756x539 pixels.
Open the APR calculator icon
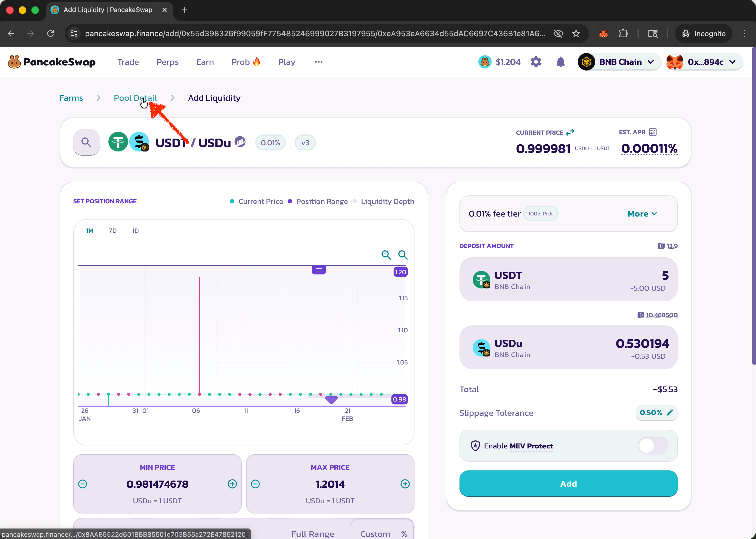653,132
